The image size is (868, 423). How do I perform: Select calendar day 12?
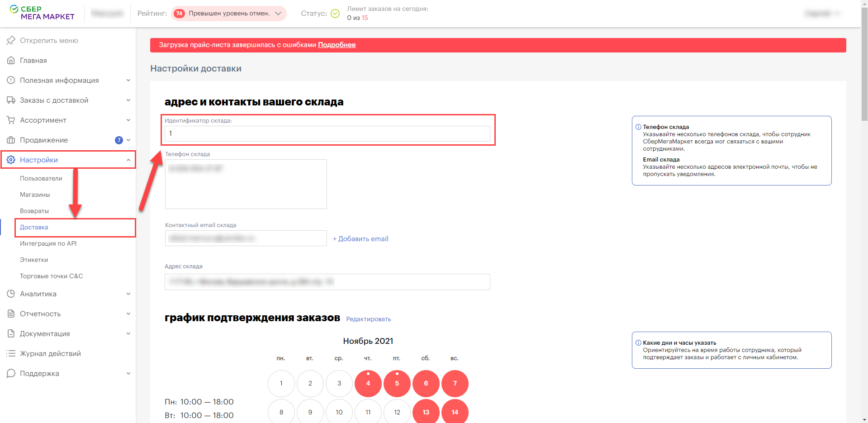pyautogui.click(x=397, y=412)
